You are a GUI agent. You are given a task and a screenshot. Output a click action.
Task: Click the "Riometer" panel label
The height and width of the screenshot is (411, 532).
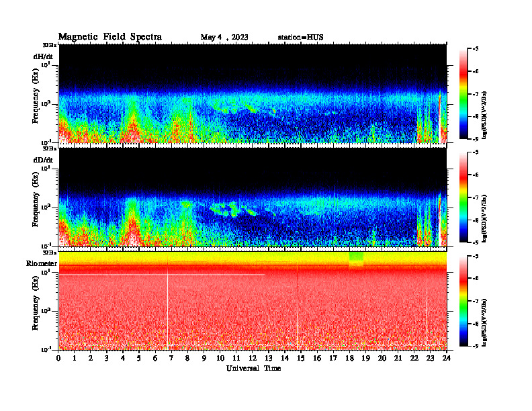pyautogui.click(x=42, y=263)
